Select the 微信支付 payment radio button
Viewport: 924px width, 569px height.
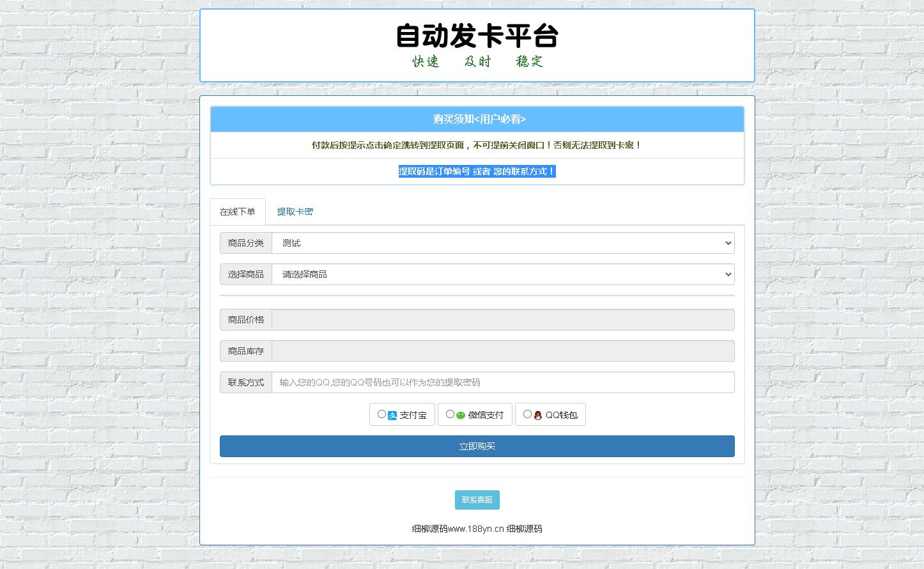(x=450, y=414)
